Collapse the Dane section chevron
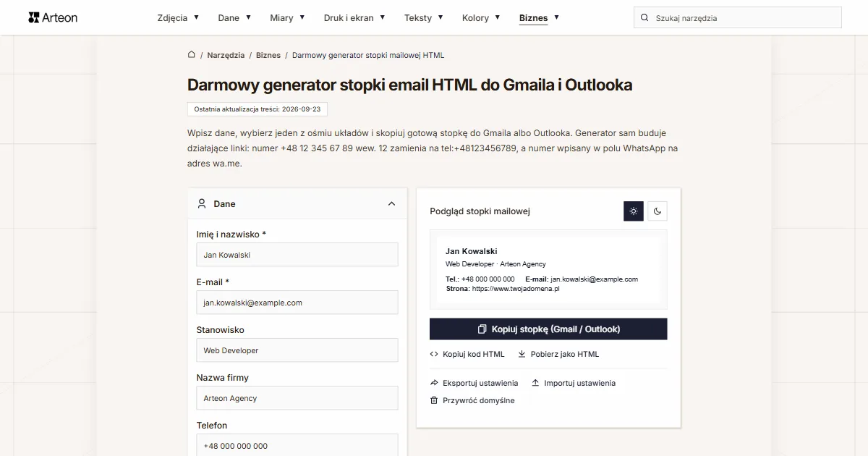The image size is (868, 456). [x=392, y=204]
